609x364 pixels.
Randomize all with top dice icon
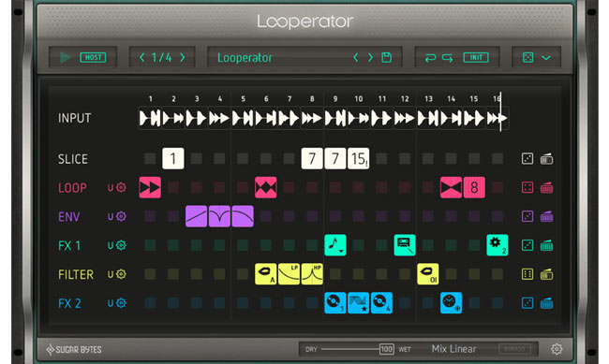tap(527, 57)
